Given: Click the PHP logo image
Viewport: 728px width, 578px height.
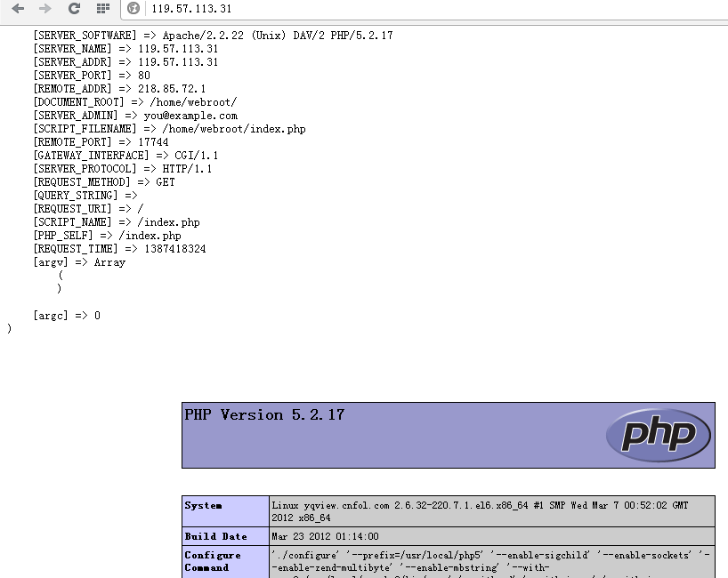Looking at the screenshot, I should point(659,435).
